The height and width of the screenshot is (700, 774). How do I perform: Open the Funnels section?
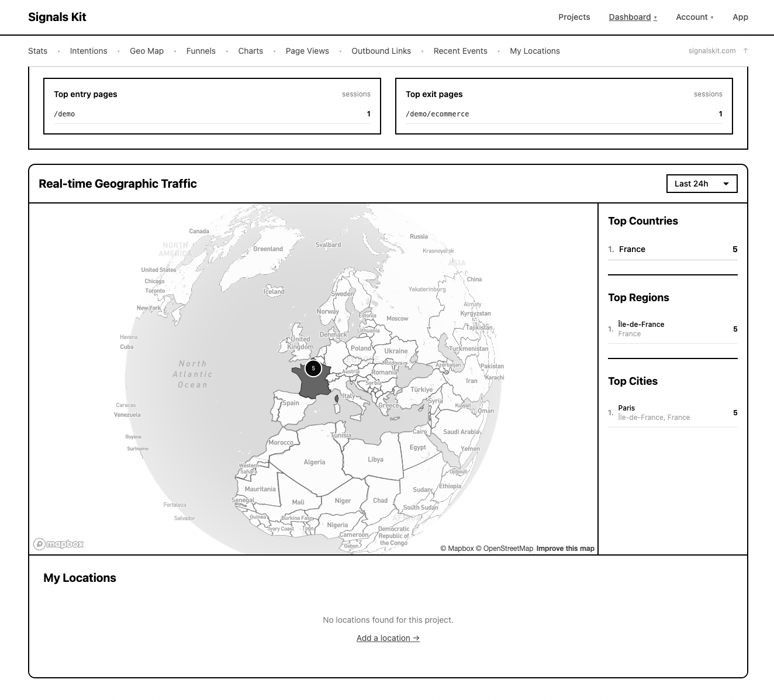[x=201, y=51]
